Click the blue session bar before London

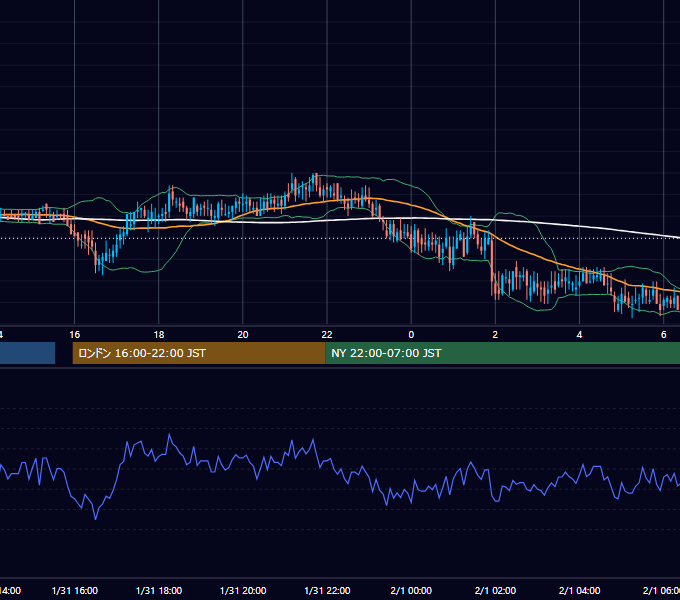click(27, 353)
